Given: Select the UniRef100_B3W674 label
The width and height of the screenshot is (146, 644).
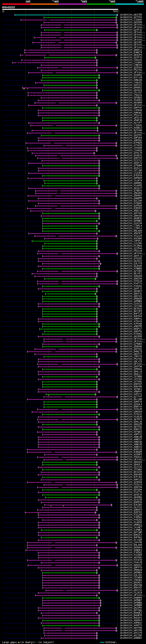Looking at the screenshot, I should (x=131, y=53).
